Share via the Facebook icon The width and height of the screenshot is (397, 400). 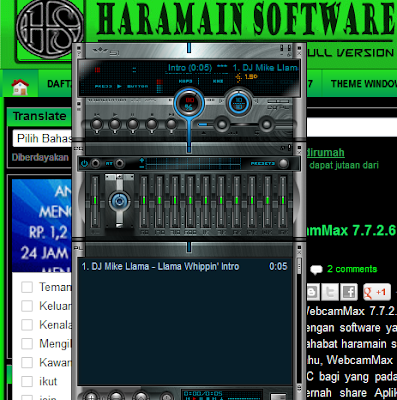[x=349, y=292]
